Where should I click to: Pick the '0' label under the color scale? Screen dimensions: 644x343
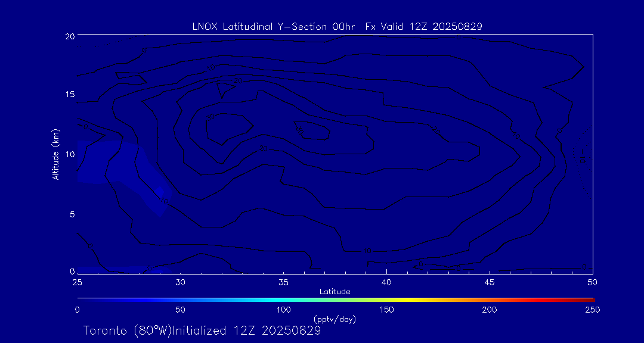coord(77,310)
